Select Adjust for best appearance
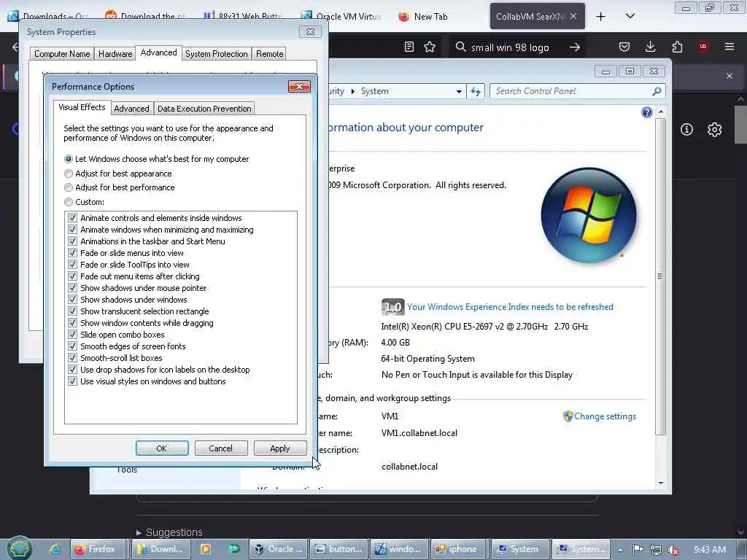The image size is (747, 560). [x=69, y=174]
